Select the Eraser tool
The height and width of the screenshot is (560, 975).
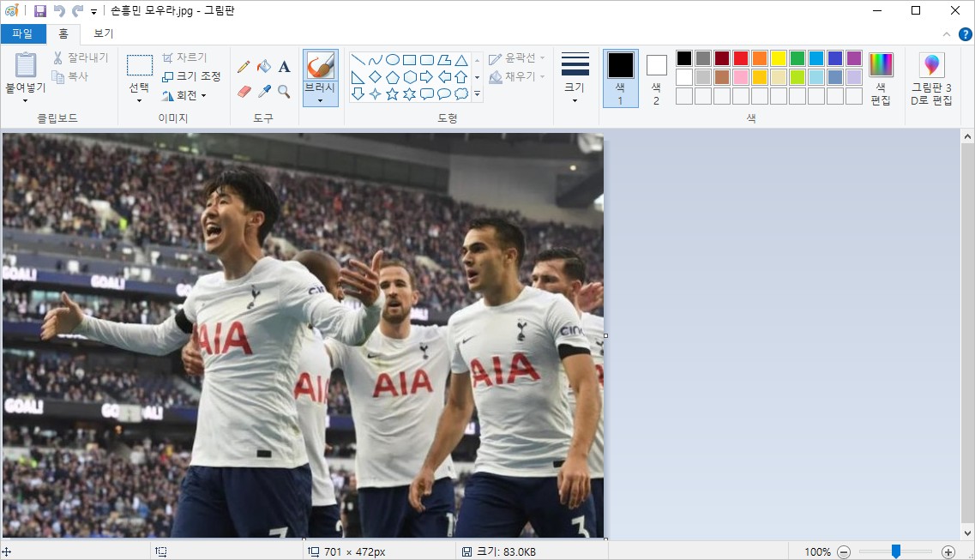click(244, 92)
